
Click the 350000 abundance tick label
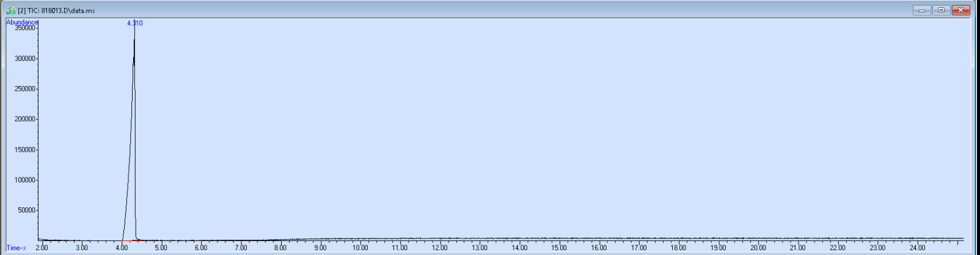24,28
